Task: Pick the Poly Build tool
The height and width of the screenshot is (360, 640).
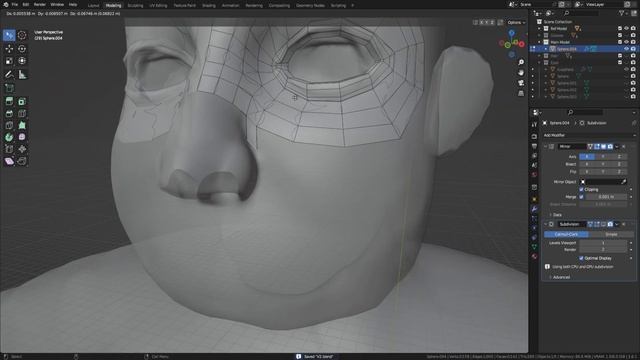Action: [x=22, y=125]
